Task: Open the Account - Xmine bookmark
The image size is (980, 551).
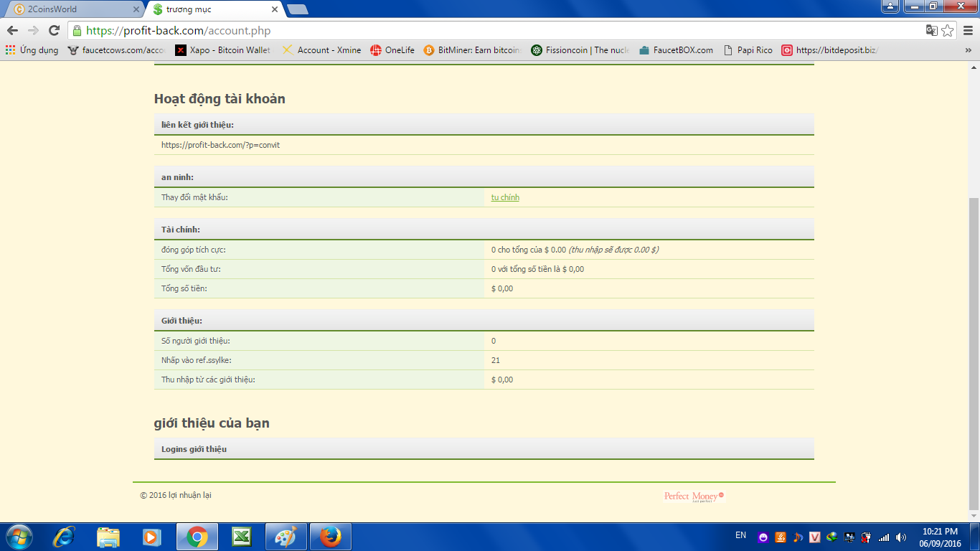Action: [322, 50]
